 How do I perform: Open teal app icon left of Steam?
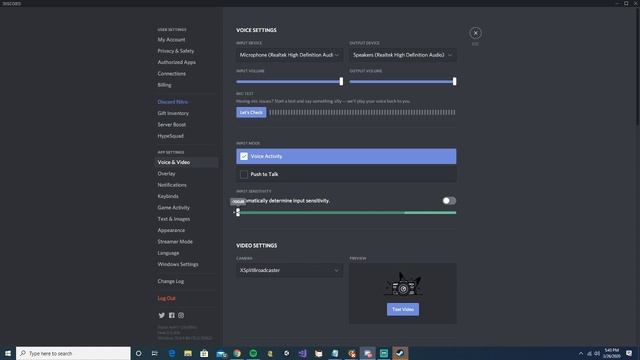pyautogui.click(x=384, y=353)
